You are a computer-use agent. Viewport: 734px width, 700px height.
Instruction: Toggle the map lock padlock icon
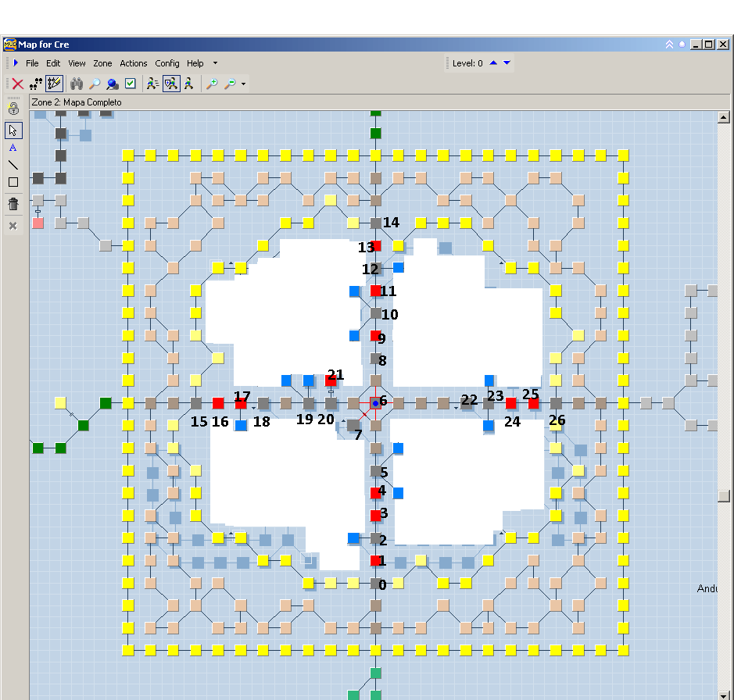pyautogui.click(x=13, y=108)
